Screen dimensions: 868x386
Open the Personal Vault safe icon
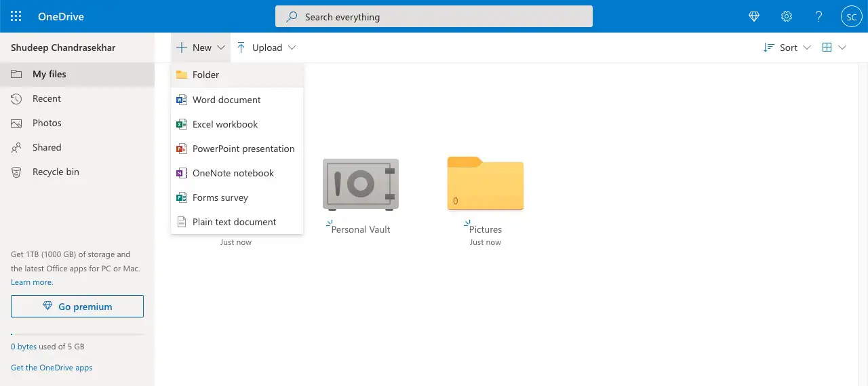coord(360,184)
